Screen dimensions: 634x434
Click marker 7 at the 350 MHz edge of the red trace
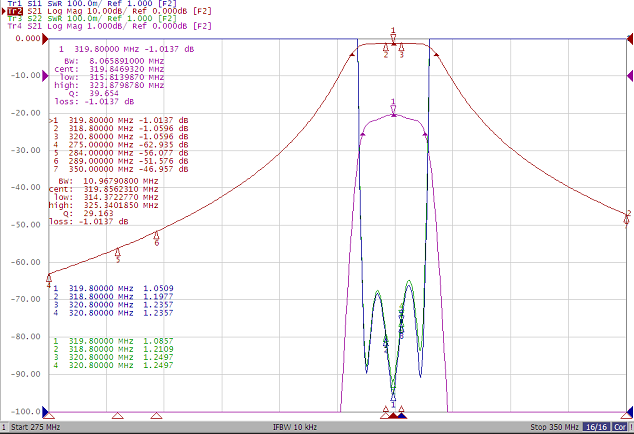click(x=626, y=220)
